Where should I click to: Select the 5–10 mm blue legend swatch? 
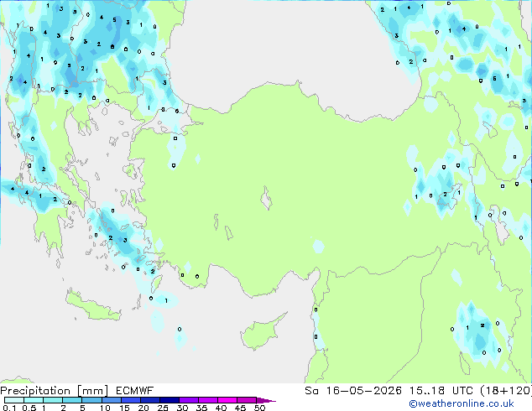91,400
